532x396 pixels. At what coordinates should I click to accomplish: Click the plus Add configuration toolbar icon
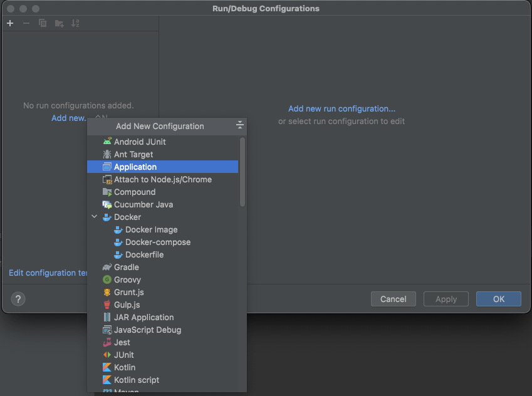[x=10, y=23]
